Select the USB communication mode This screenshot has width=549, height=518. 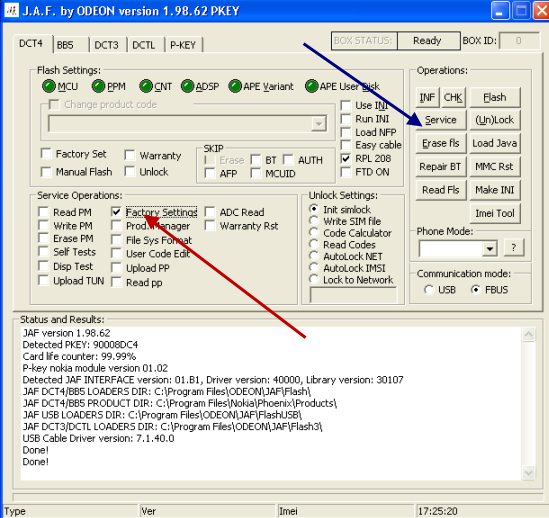click(x=429, y=290)
